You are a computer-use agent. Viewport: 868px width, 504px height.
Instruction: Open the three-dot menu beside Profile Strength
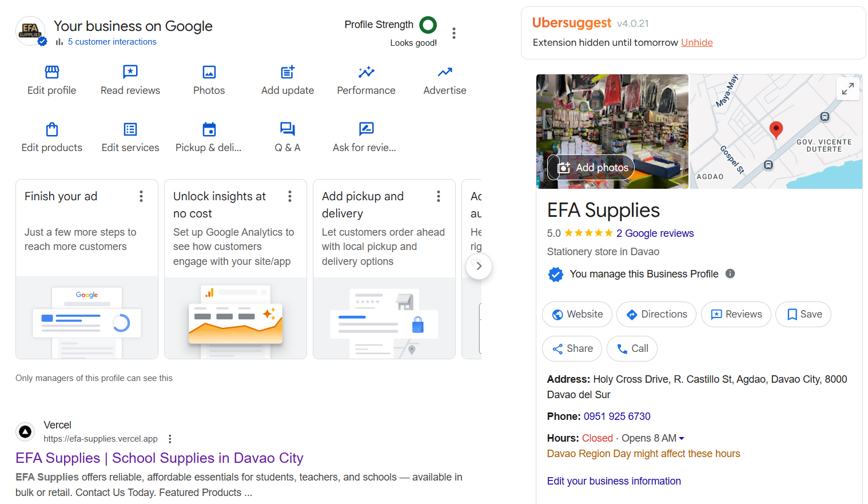point(454,33)
